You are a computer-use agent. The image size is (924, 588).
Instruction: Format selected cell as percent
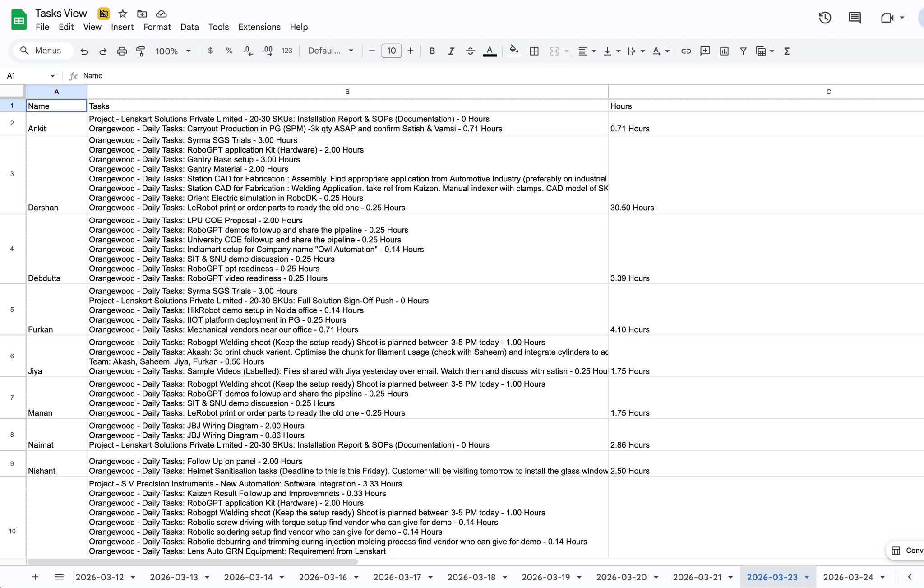pyautogui.click(x=229, y=51)
